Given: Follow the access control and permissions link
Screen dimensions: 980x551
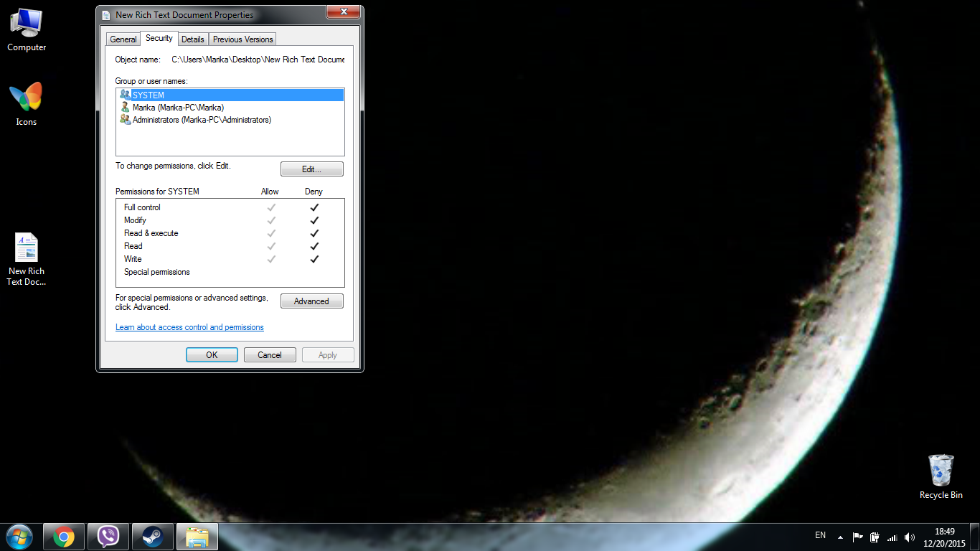Looking at the screenshot, I should click(189, 327).
